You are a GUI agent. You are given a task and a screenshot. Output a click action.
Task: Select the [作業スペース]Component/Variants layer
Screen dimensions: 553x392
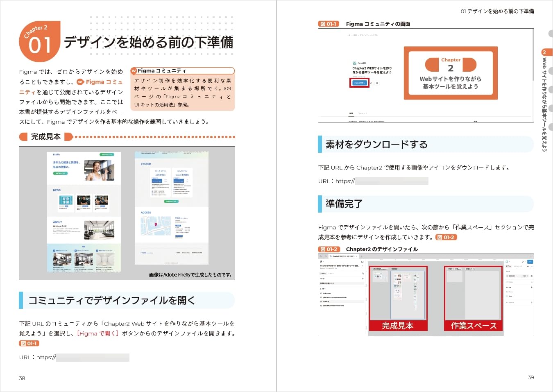[333, 297]
